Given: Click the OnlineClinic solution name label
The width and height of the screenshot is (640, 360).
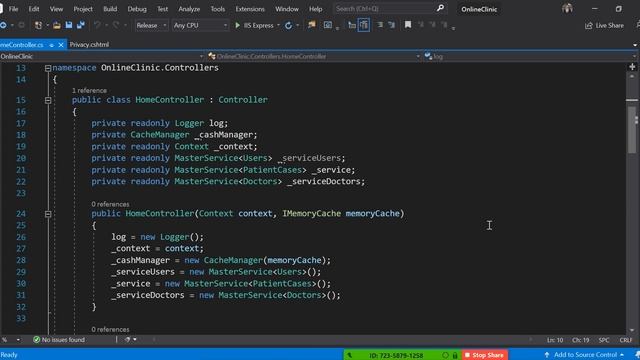Looking at the screenshot, I should tap(479, 9).
